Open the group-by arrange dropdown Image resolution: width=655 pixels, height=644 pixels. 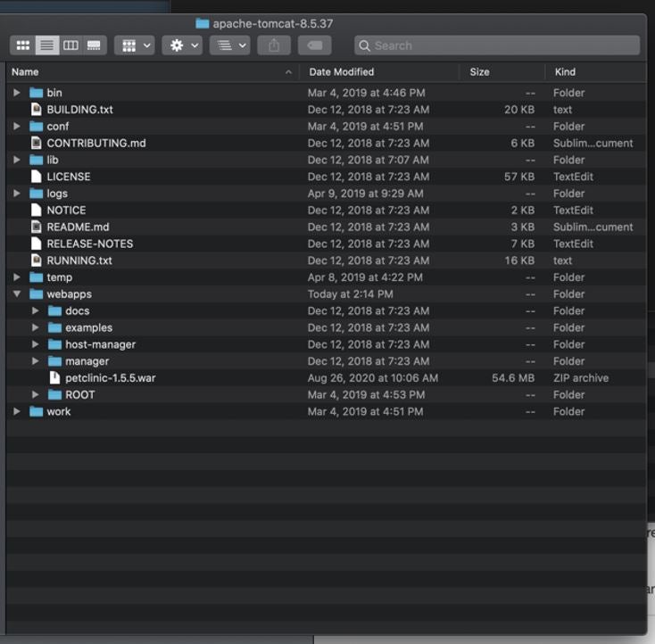point(135,45)
